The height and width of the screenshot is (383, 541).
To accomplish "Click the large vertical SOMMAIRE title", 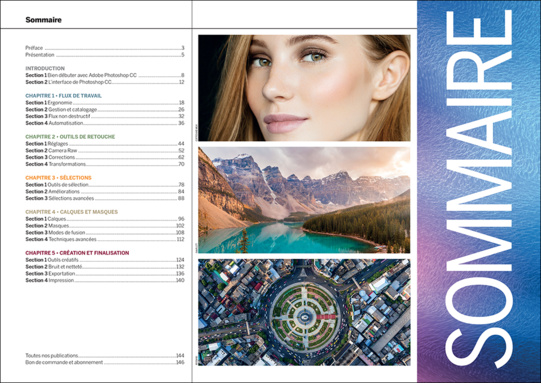I will coord(479,189).
